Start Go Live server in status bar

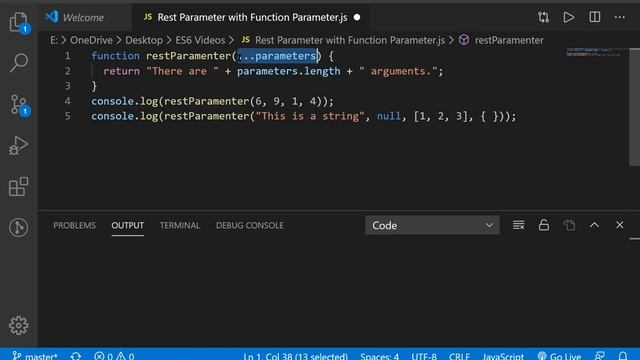[x=559, y=356]
